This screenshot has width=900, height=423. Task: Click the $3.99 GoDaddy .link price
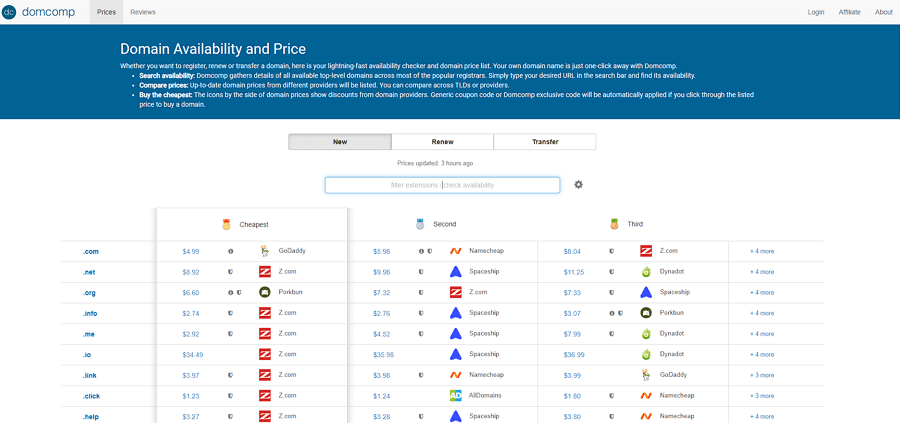tap(572, 375)
